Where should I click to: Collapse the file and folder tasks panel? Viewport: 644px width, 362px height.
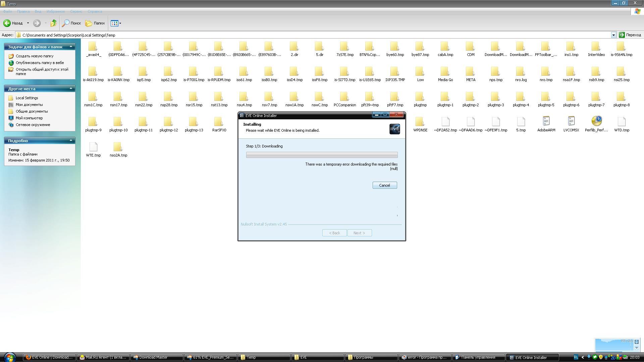(x=71, y=47)
